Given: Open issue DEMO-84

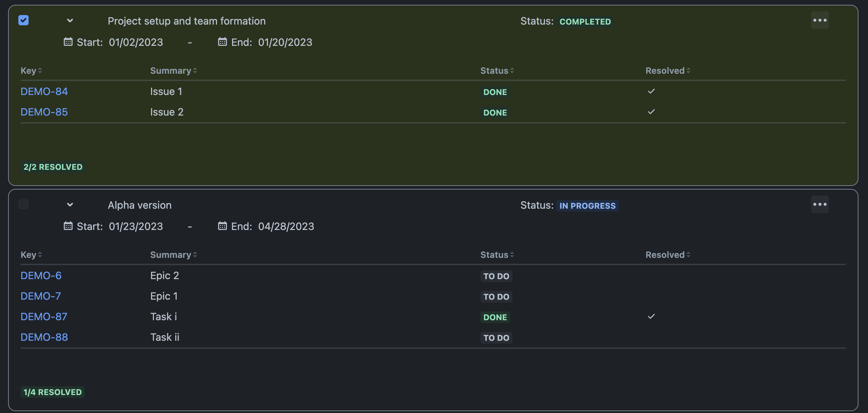Looking at the screenshot, I should click(44, 91).
